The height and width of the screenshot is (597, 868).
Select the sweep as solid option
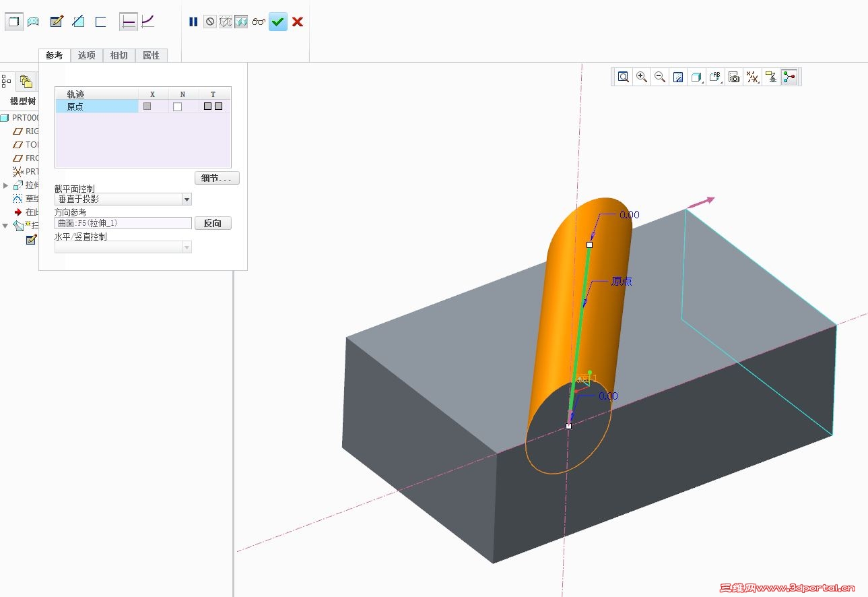point(13,22)
